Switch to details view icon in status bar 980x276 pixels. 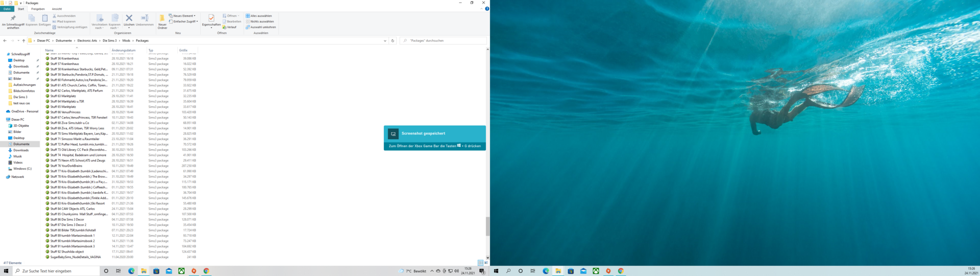click(x=480, y=263)
